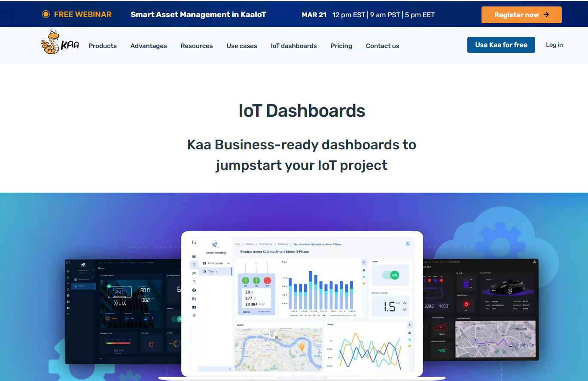
Task: Click the orange location marker on center map
Action: pos(302,347)
